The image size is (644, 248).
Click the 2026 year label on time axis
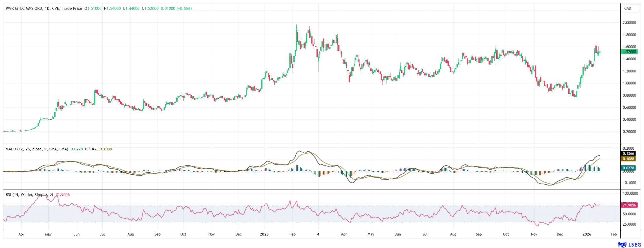(587, 234)
